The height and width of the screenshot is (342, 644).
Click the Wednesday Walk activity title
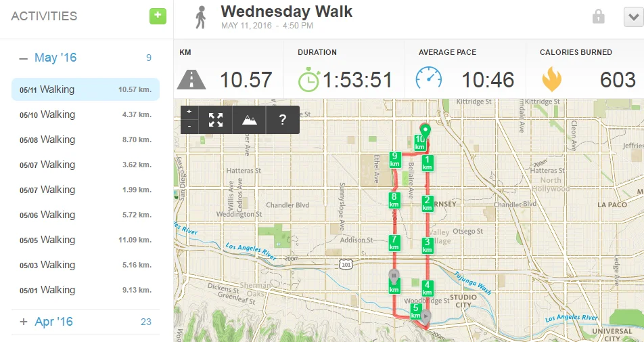click(x=287, y=12)
